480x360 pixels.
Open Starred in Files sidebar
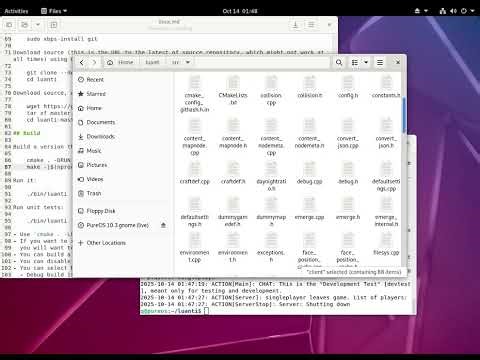click(122, 94)
